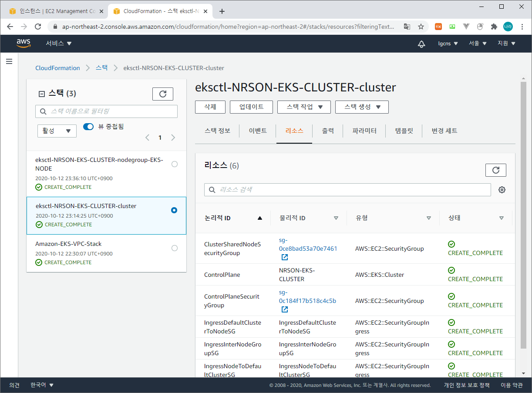Switch to the 출력 tab

(x=328, y=131)
